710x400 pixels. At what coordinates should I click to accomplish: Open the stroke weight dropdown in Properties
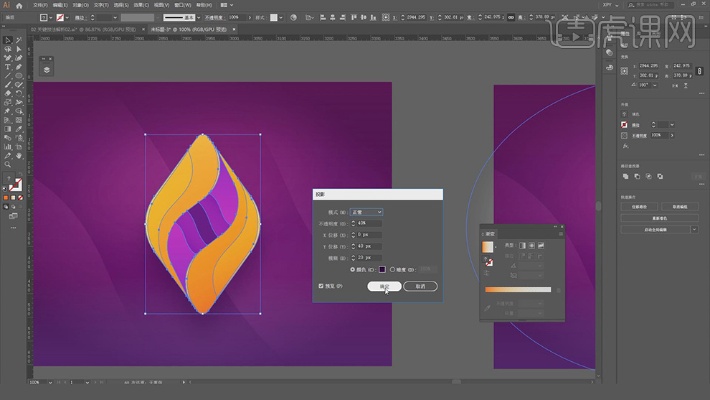pos(672,125)
